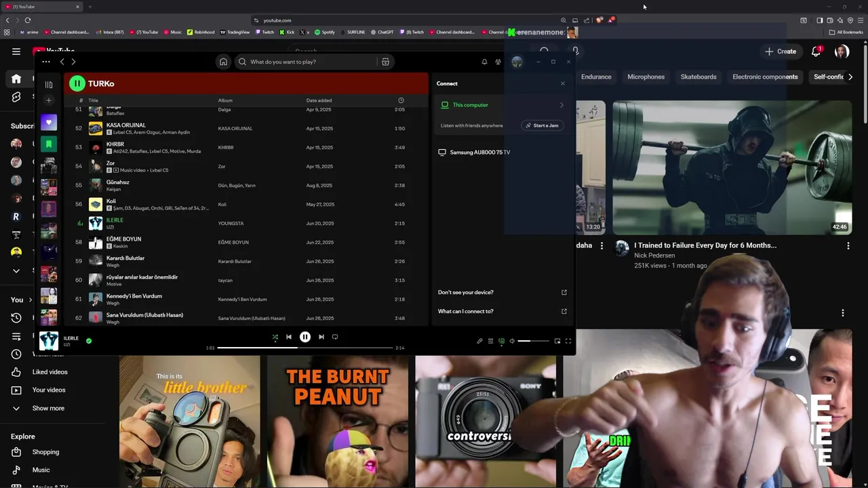
Task: Open Spotify miniplayer icon
Action: point(557,341)
